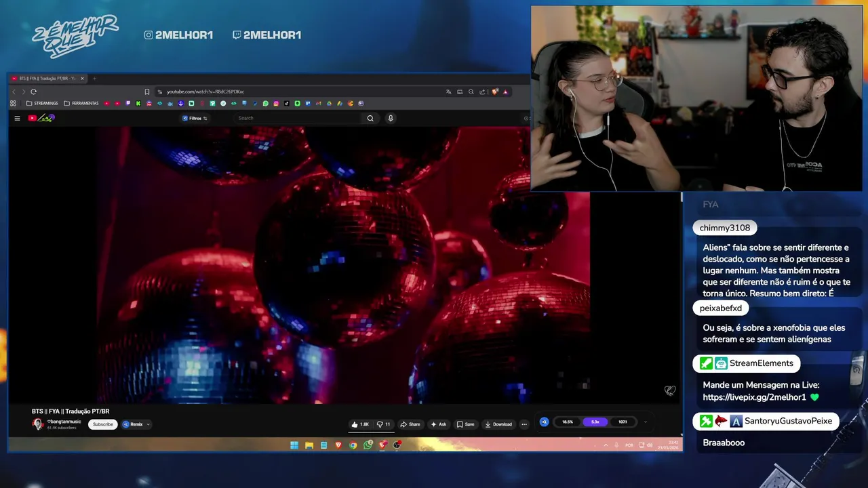Open the browser apps grid icon
Viewport: 868px width, 488px height.
pos(13,103)
